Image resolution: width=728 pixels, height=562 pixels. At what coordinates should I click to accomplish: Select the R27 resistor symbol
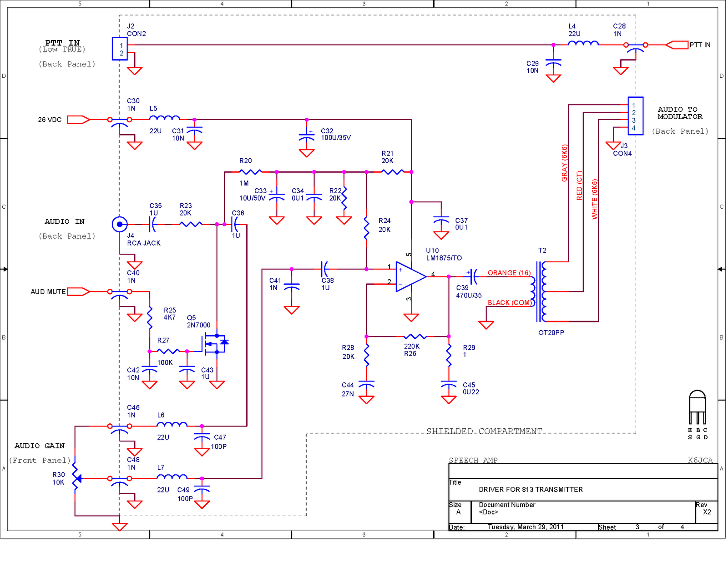coord(168,351)
